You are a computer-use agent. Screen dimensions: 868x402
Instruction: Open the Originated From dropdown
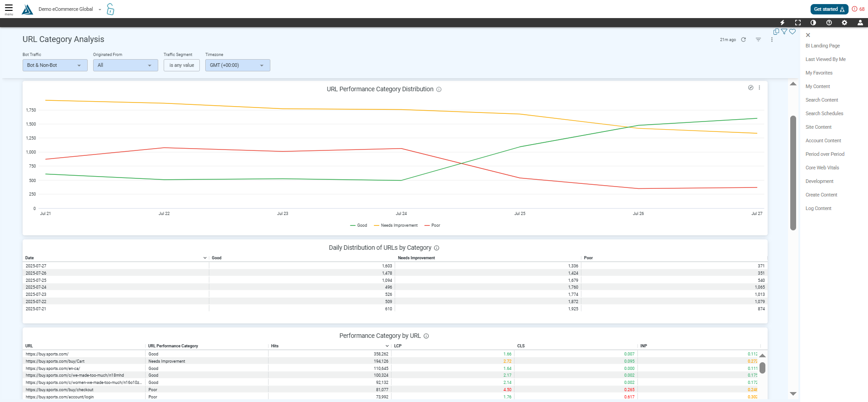tap(125, 65)
